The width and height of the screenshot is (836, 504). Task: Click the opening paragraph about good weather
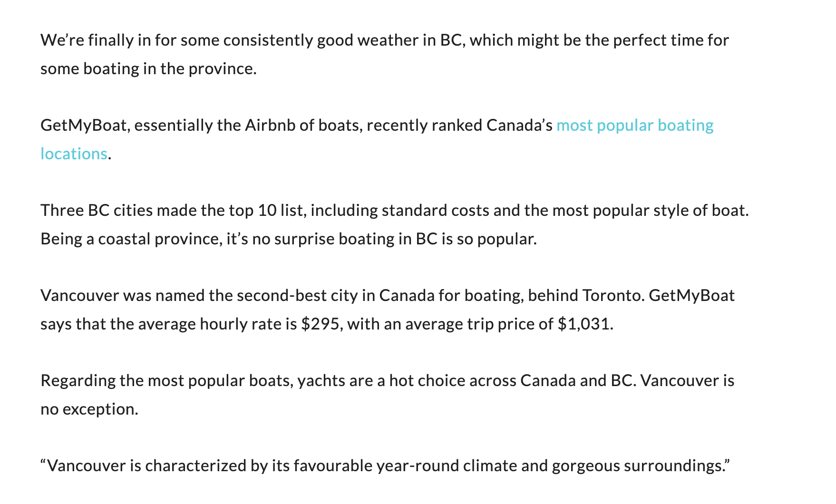click(x=384, y=40)
